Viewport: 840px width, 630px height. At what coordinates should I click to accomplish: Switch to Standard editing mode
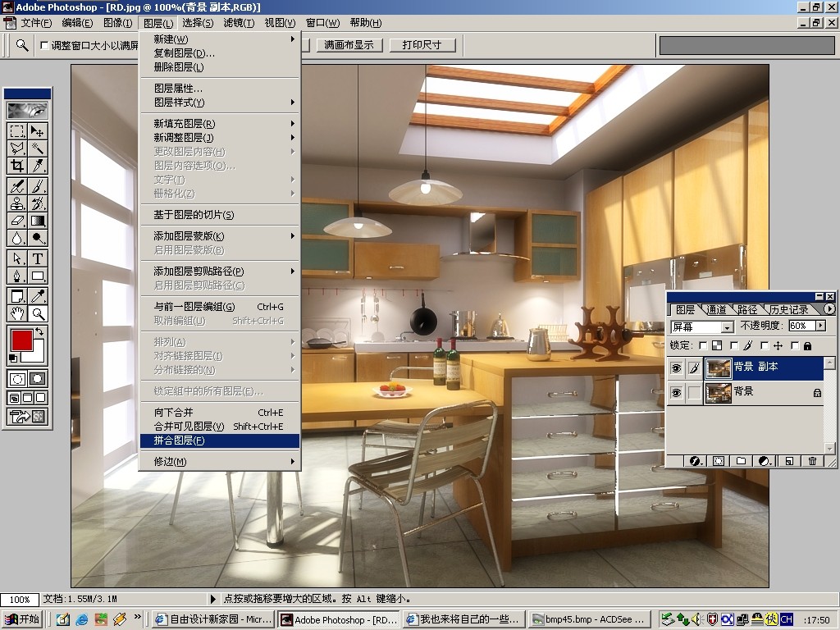click(x=17, y=379)
